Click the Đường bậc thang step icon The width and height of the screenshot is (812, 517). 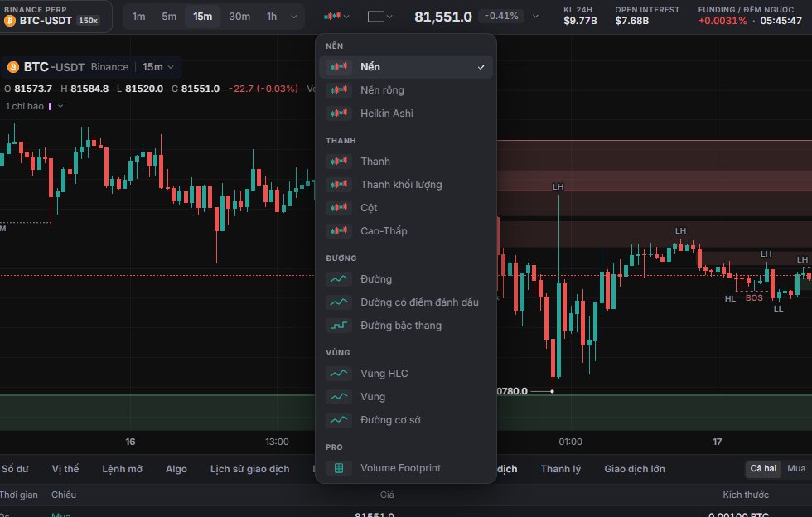(x=339, y=326)
